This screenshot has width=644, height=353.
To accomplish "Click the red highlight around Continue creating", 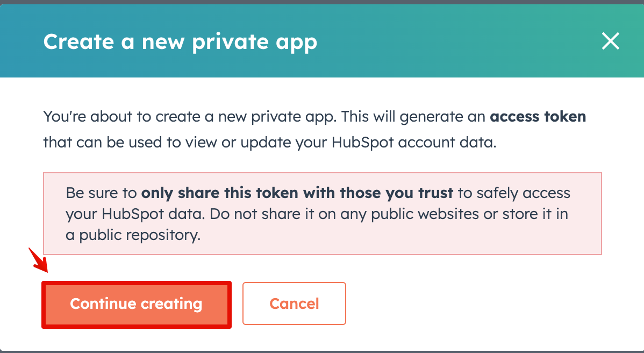I will (137, 282).
